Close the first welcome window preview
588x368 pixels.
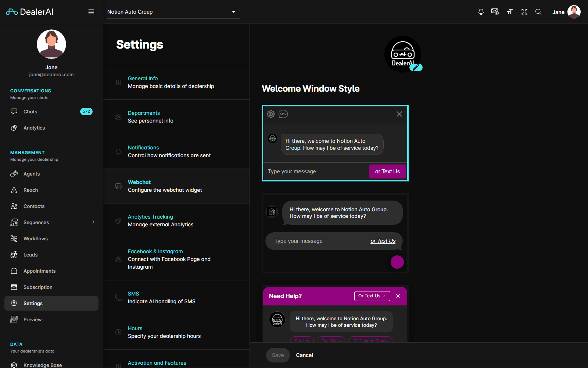click(399, 114)
